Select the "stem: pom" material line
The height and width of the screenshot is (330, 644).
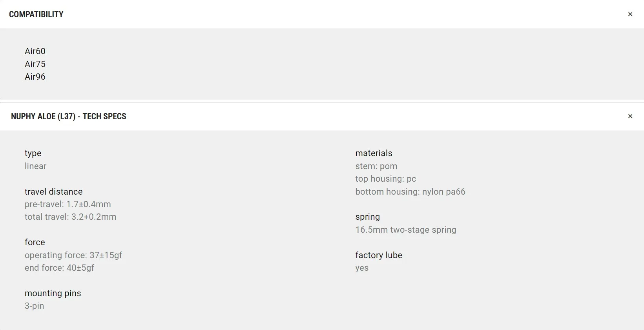(x=376, y=166)
